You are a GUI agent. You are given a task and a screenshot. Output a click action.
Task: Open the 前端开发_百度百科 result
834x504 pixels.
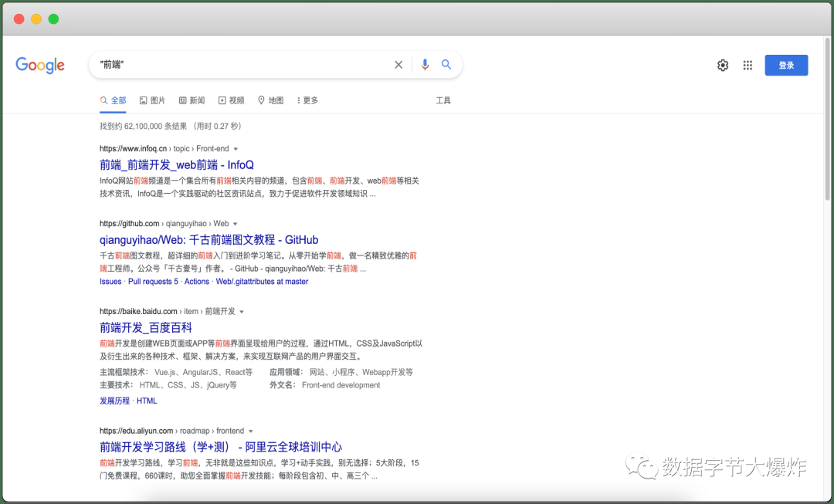pyautogui.click(x=146, y=327)
